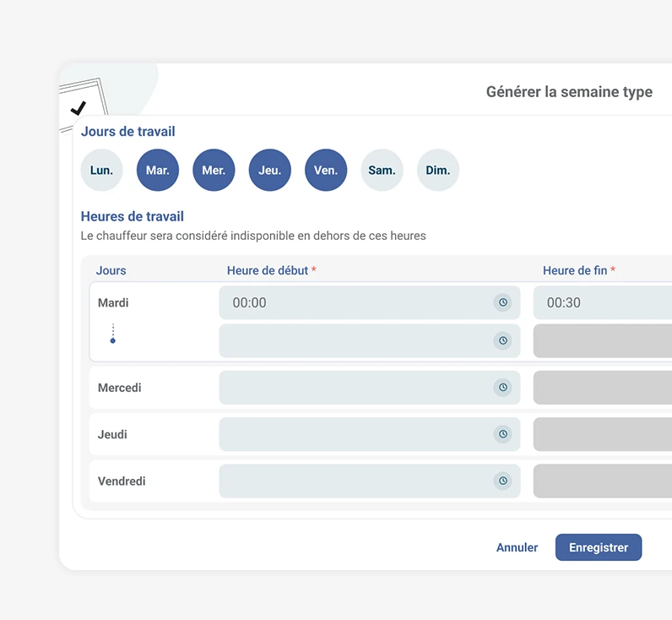672x620 pixels.
Task: Disable Ven. working day
Action: coord(326,171)
